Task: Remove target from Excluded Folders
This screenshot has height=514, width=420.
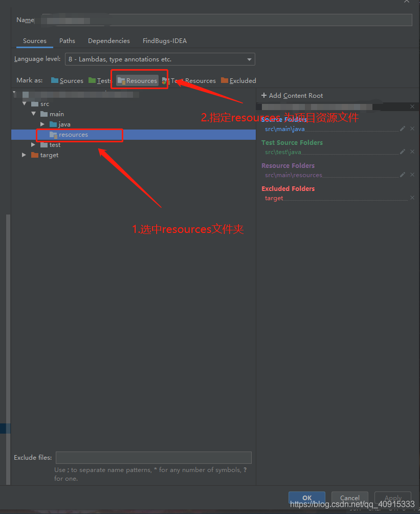Action: coord(412,198)
